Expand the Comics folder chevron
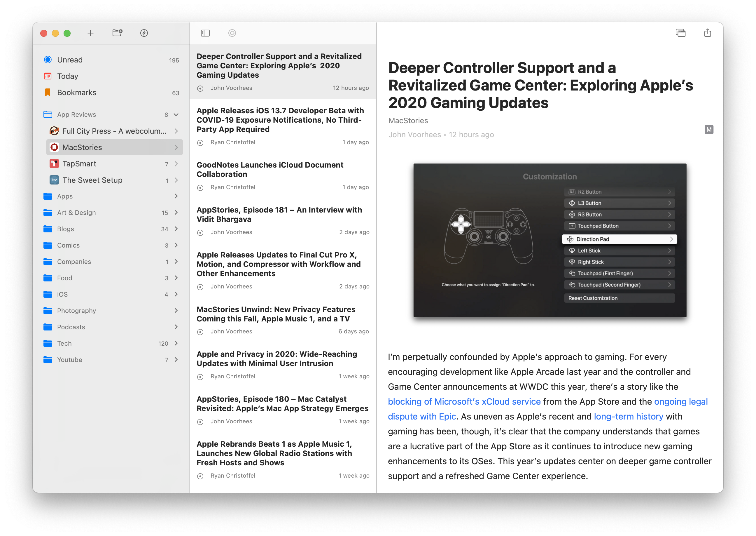 tap(176, 245)
